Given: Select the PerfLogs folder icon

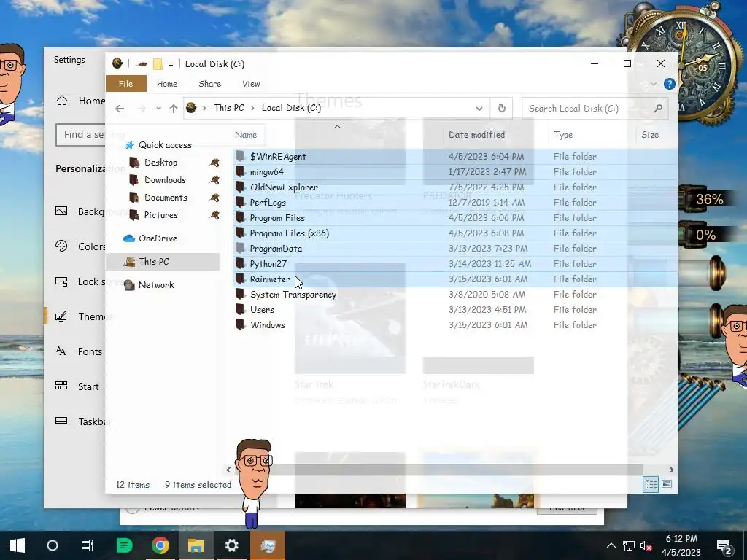Looking at the screenshot, I should 241,202.
